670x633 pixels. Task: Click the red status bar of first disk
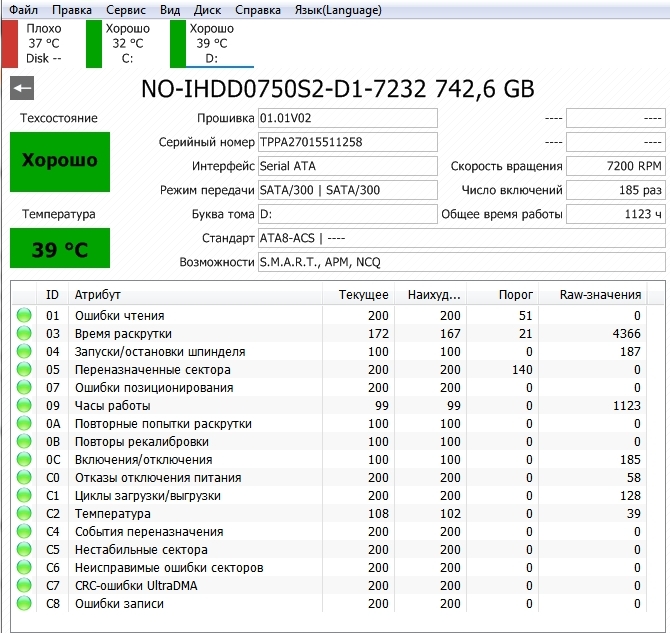pos(10,44)
